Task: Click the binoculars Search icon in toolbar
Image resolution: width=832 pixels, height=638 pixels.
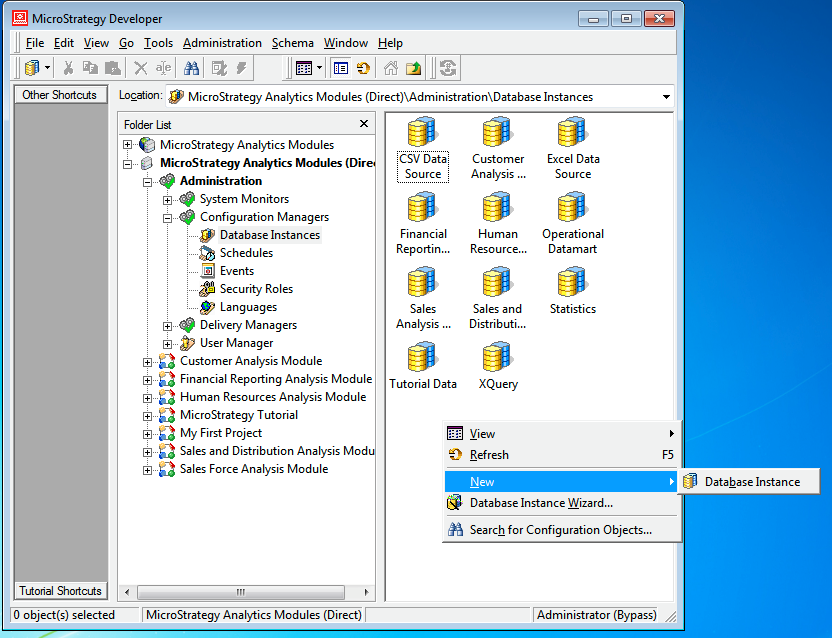Action: tap(191, 68)
